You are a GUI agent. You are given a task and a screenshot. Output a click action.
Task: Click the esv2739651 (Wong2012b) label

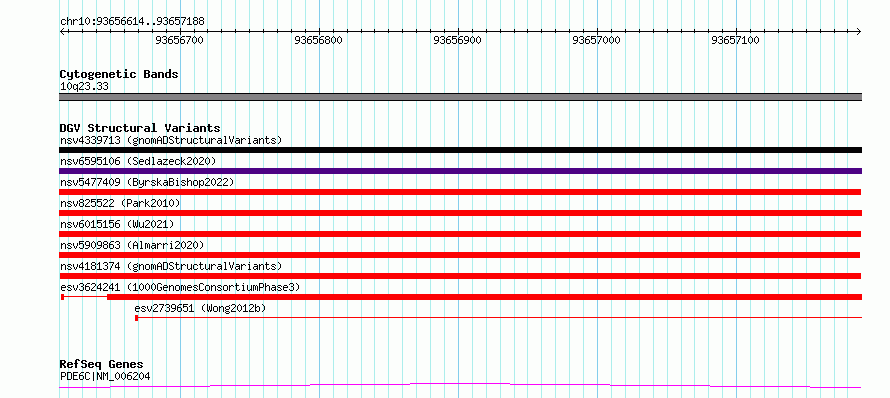click(x=200, y=308)
